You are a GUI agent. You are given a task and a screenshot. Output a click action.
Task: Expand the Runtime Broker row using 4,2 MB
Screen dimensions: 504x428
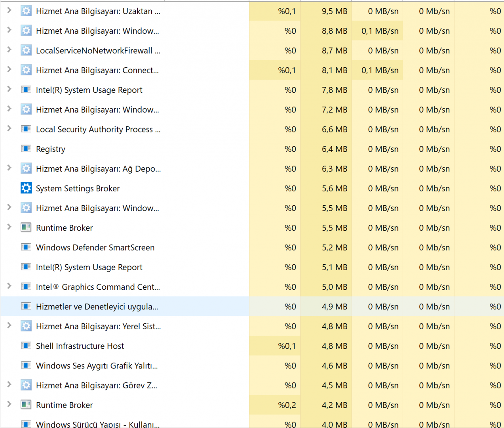coord(9,404)
